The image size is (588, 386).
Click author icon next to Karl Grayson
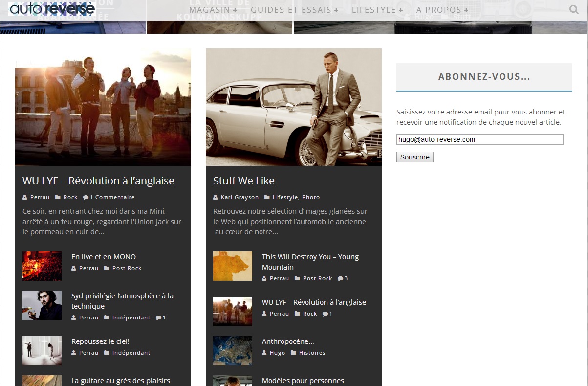tap(216, 197)
